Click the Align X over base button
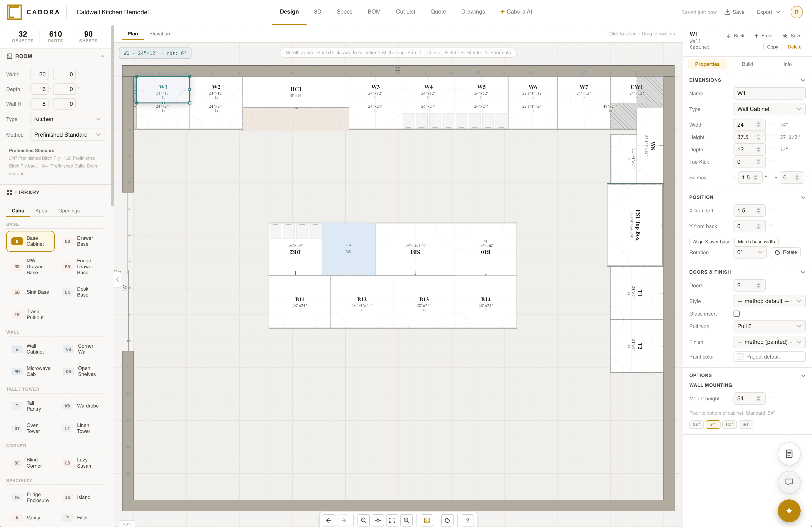The image size is (812, 527). (x=711, y=242)
